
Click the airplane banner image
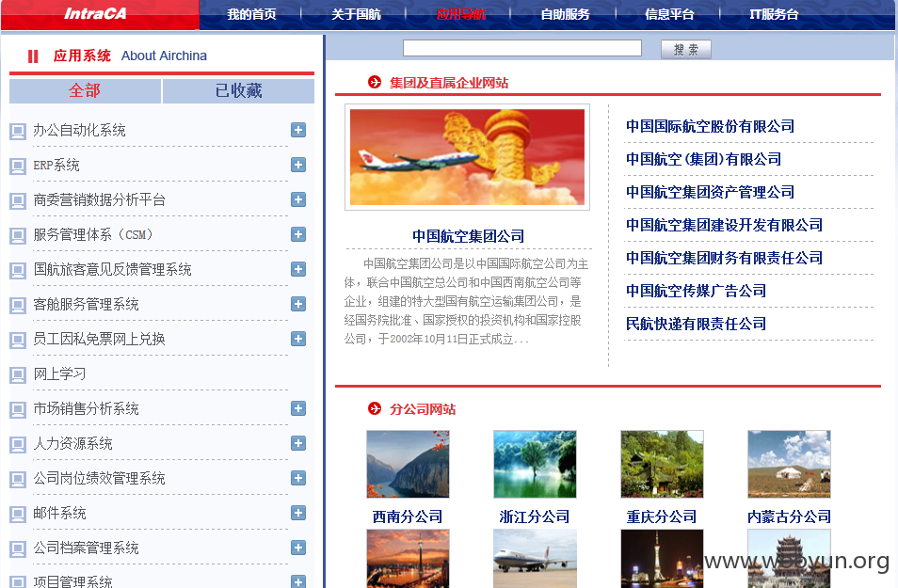click(x=467, y=157)
